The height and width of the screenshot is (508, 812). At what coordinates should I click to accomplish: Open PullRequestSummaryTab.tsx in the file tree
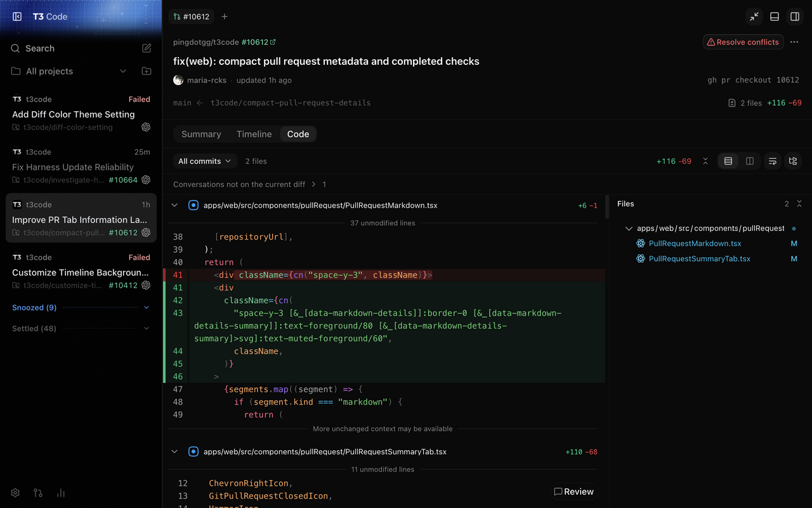point(699,258)
